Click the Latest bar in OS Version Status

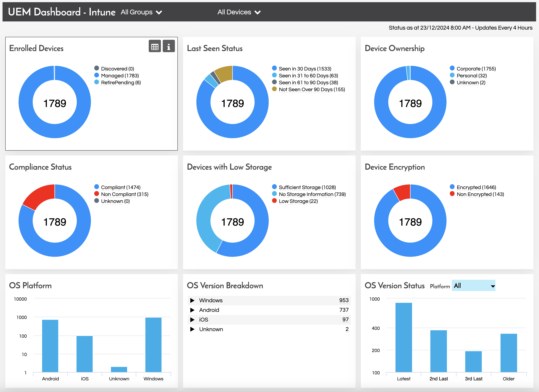coord(404,337)
